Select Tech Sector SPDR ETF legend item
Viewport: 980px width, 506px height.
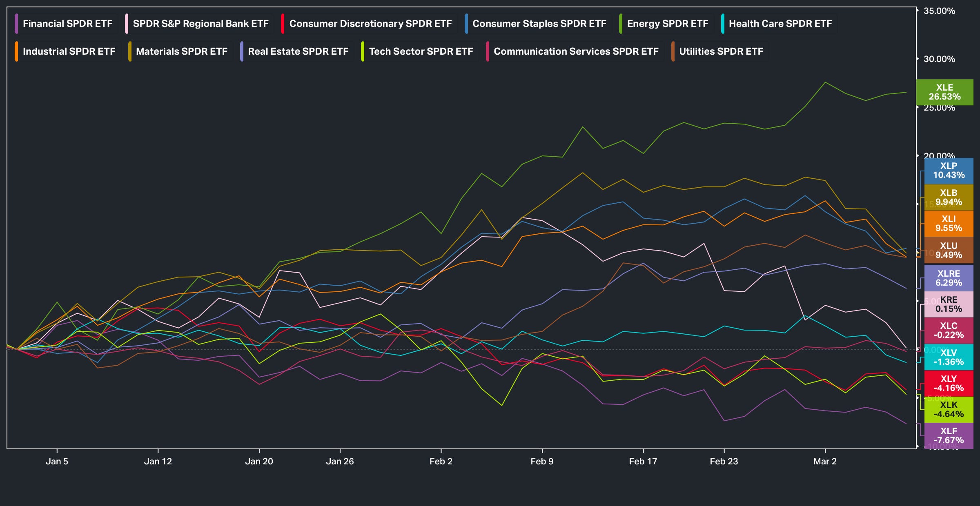coord(421,51)
